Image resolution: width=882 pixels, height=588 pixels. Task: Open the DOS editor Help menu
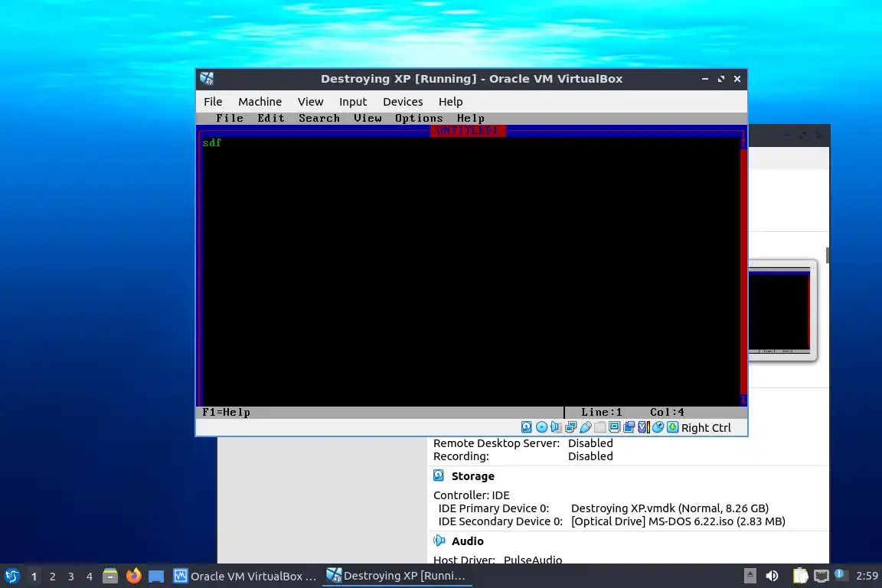click(x=471, y=118)
